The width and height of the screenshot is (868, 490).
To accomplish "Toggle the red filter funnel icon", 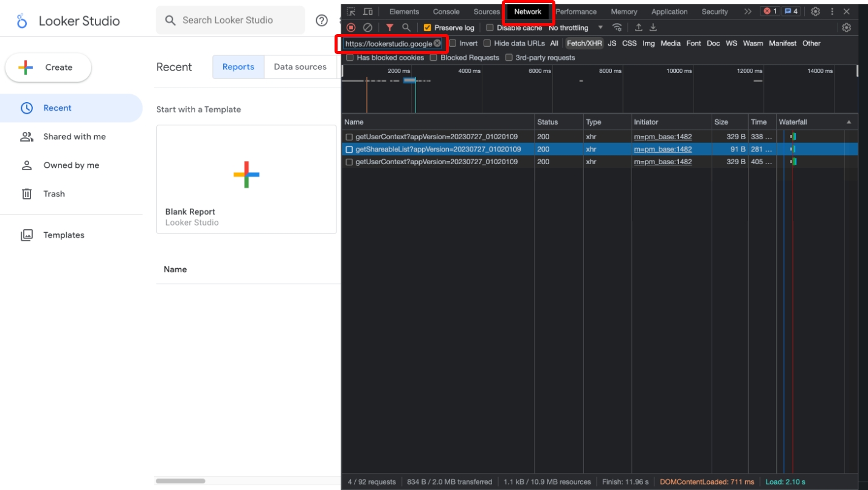I will (389, 28).
